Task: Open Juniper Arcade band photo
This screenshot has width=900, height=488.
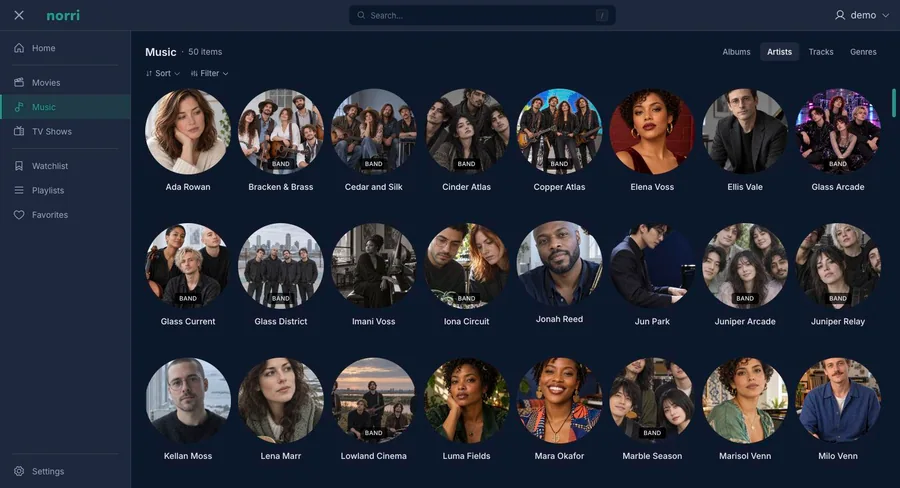Action: (x=745, y=266)
